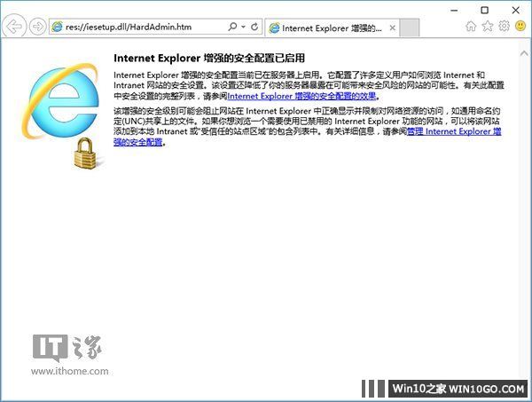This screenshot has width=532, height=402.
Task: Click the scrollbar up arrow
Action: click(524, 53)
